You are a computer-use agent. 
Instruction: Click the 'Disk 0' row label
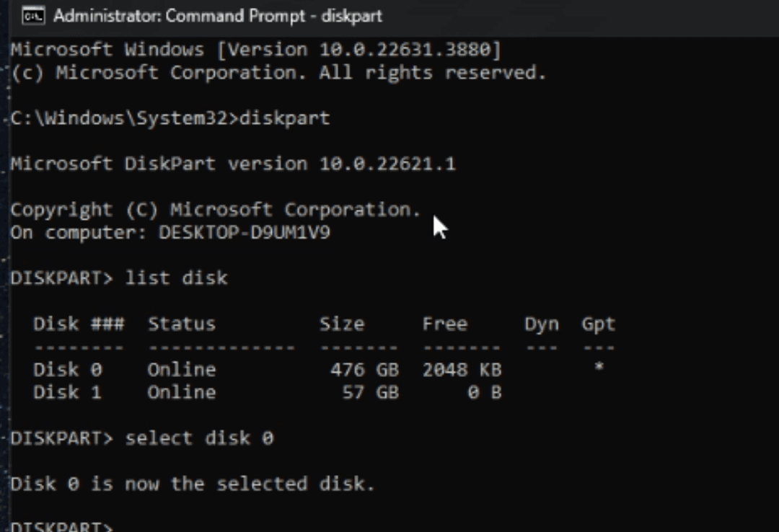(x=67, y=369)
